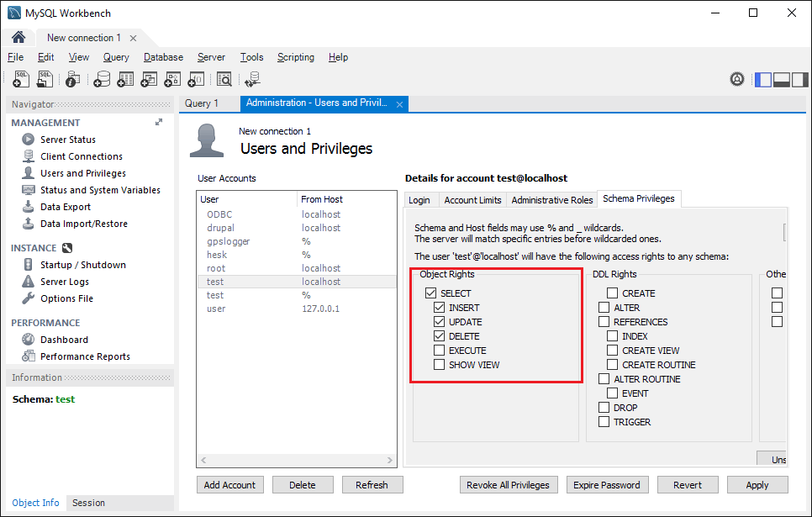Open Data Export in Navigator
812x517 pixels.
[66, 207]
